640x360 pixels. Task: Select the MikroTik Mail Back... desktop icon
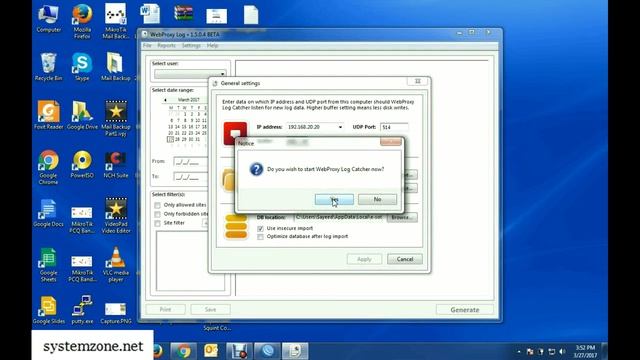pyautogui.click(x=116, y=21)
